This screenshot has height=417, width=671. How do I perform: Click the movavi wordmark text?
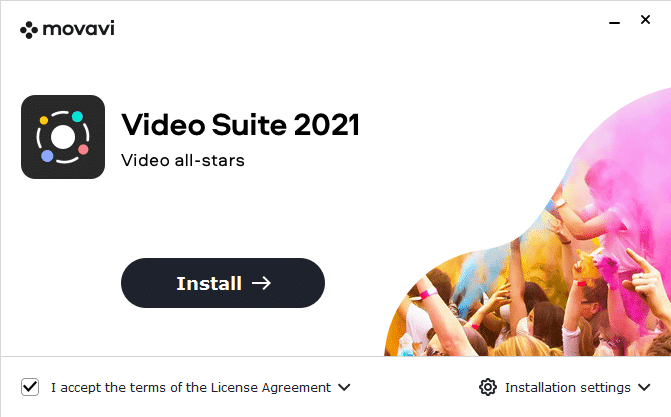pos(78,29)
